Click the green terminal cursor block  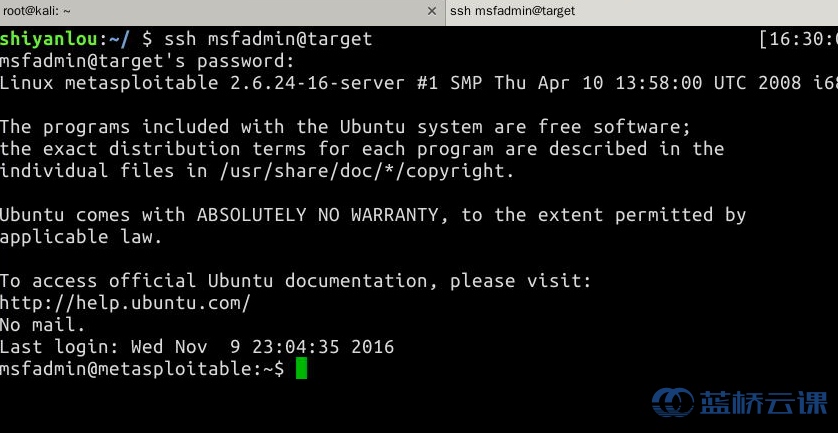click(x=301, y=369)
